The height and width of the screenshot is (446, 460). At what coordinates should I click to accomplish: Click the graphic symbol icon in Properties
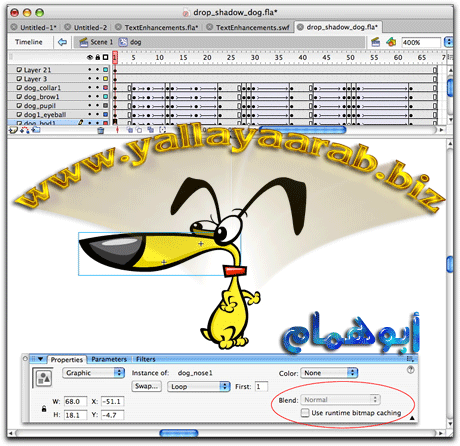(44, 378)
